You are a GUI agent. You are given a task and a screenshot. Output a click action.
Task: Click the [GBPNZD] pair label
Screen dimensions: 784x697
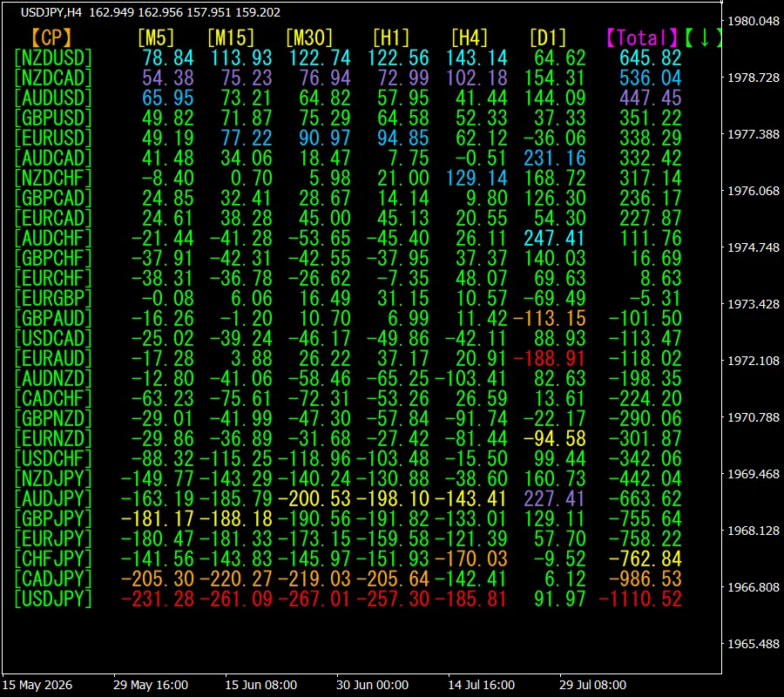point(53,418)
